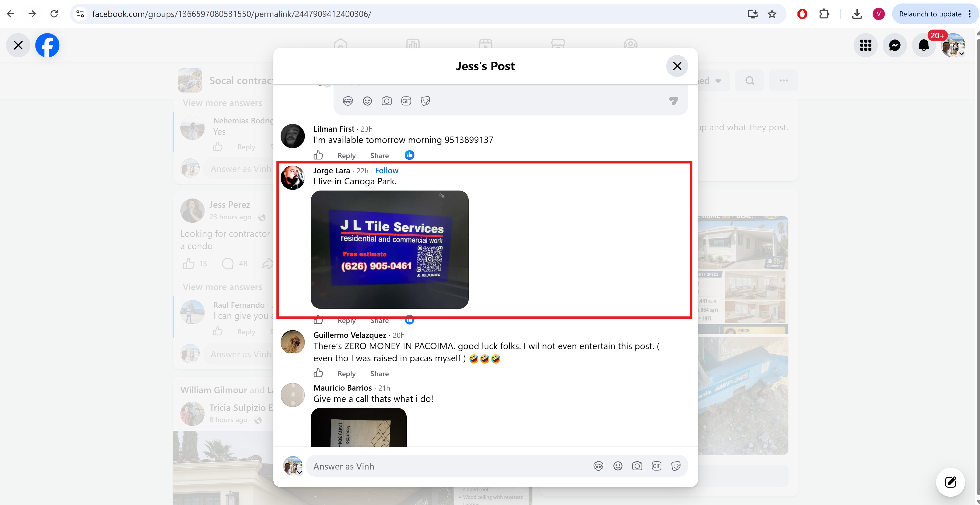
Task: Open the account menu on profile avatar
Action: [x=953, y=45]
